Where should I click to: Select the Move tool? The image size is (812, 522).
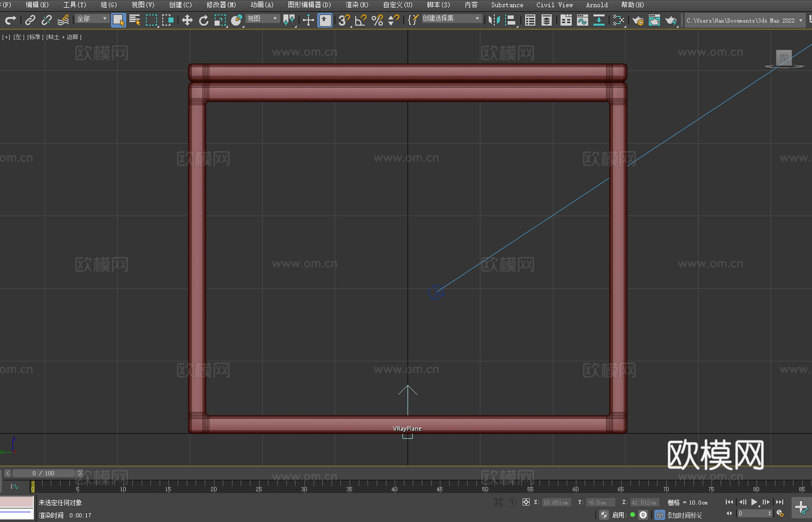[x=187, y=20]
